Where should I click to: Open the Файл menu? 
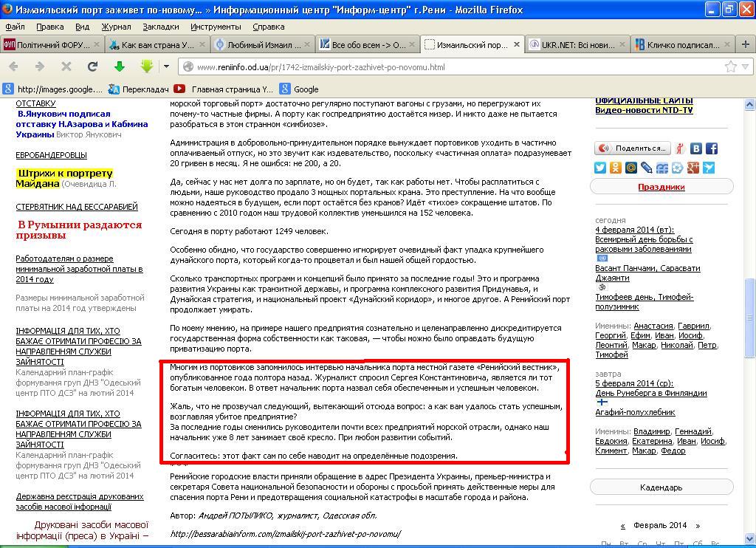16,27
